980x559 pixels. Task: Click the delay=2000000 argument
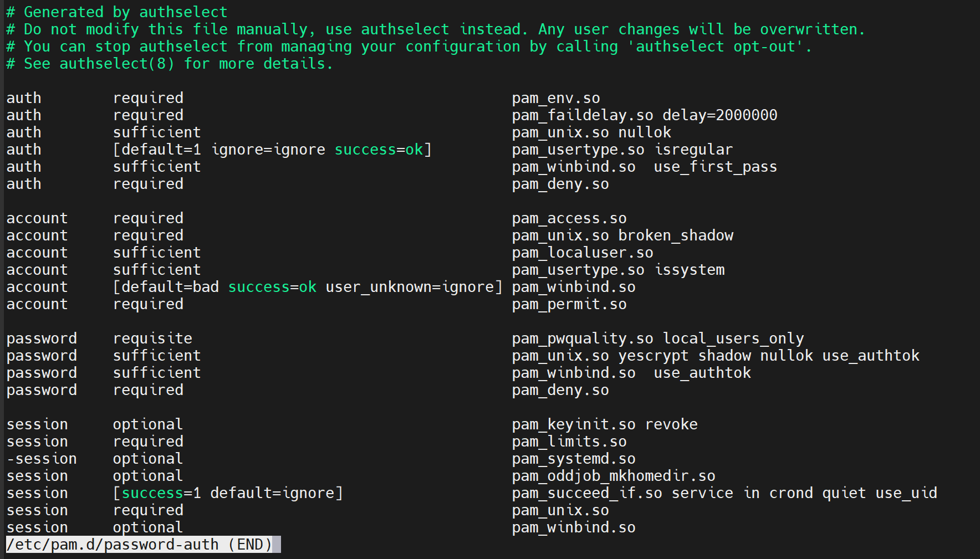click(719, 115)
